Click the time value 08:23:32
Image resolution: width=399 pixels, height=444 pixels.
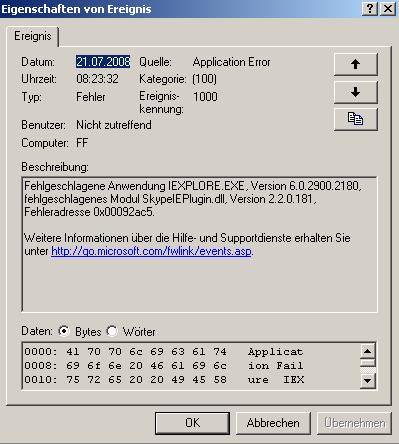pyautogui.click(x=97, y=79)
